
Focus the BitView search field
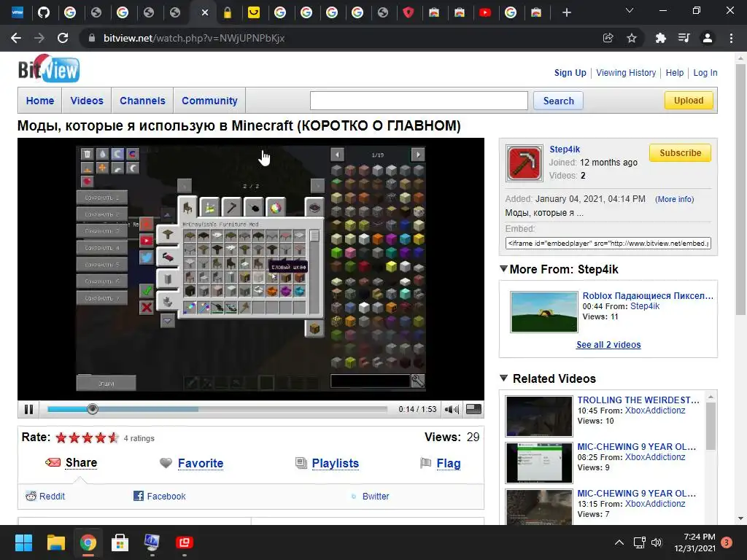(419, 101)
